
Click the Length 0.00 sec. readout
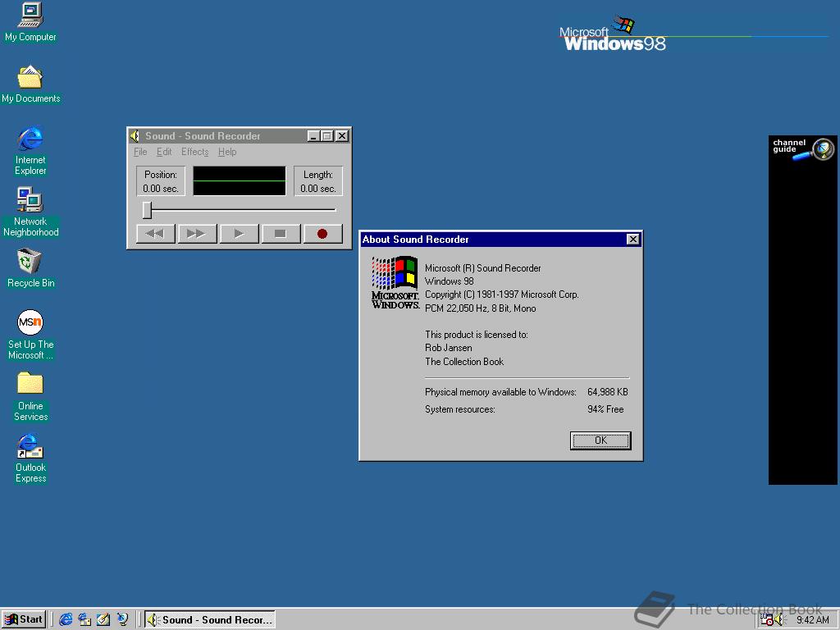point(318,181)
